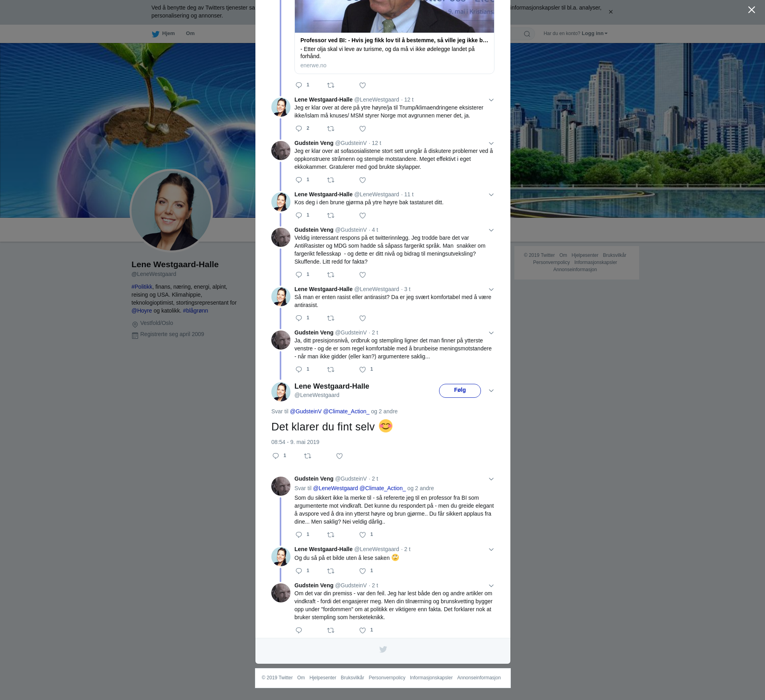This screenshot has width=765, height=700.
Task: Open Om in top navigation
Action: point(190,33)
